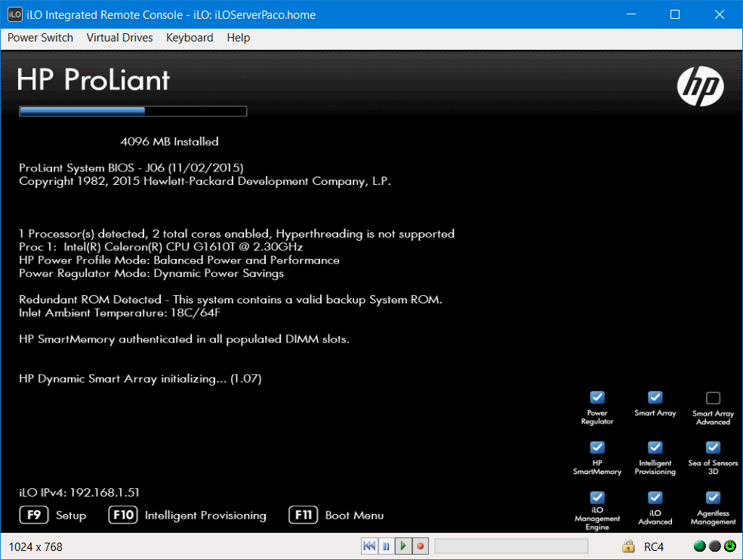
Task: Toggle the Sea of Sensors 3D checkbox
Action: coord(713,448)
